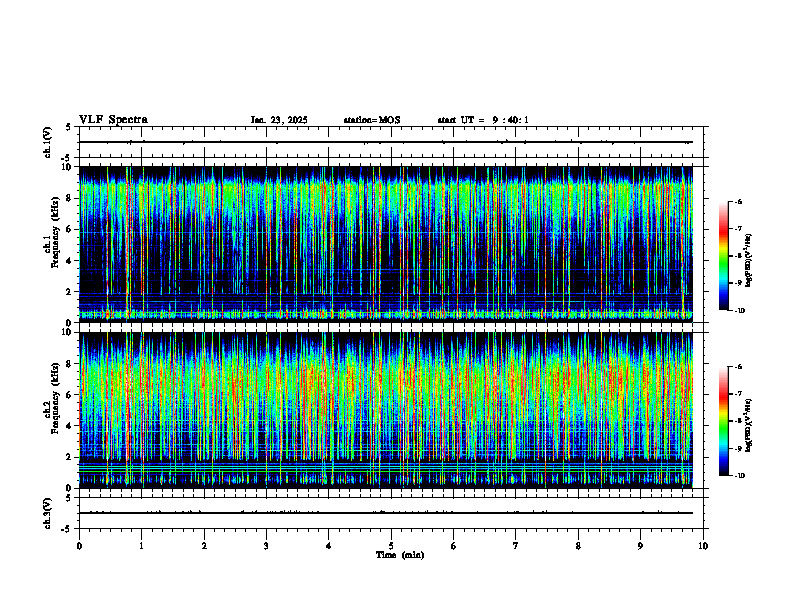Click the ch.2 colorbar "-10" label
Image resolution: width=792 pixels, height=612 pixels.
pyautogui.click(x=739, y=476)
